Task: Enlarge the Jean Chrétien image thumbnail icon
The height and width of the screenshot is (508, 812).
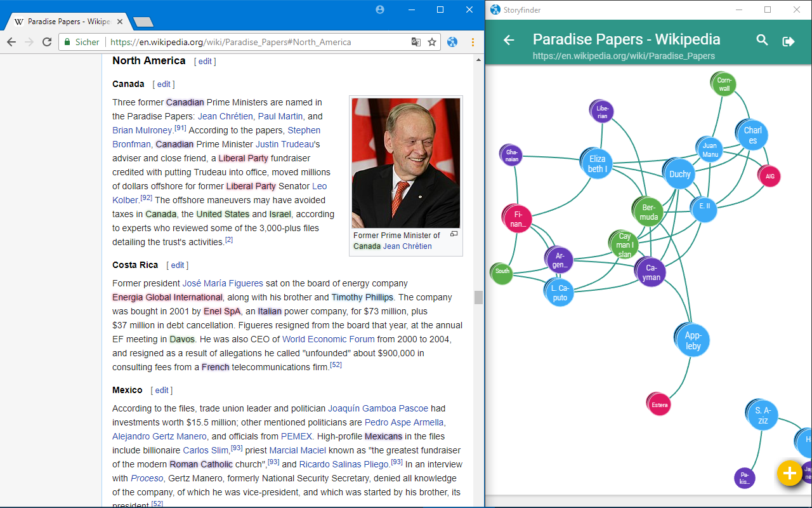Action: (454, 234)
